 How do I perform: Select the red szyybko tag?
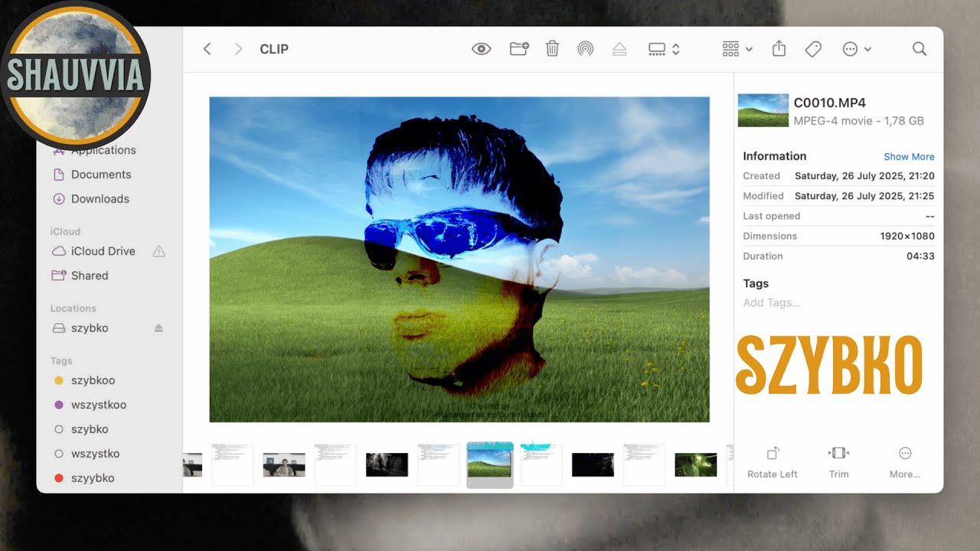[93, 478]
